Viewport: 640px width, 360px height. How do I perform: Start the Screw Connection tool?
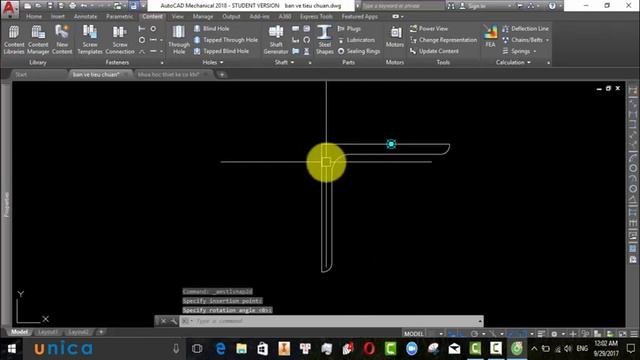(120, 40)
